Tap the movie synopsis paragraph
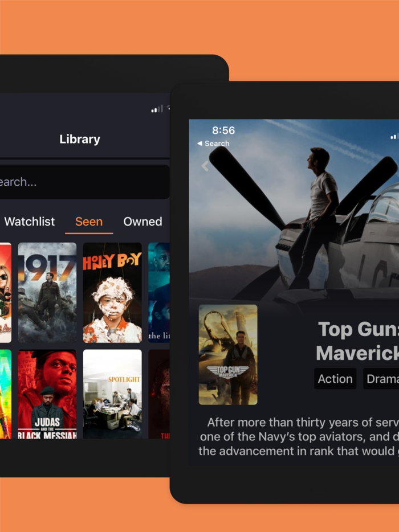 (x=299, y=437)
